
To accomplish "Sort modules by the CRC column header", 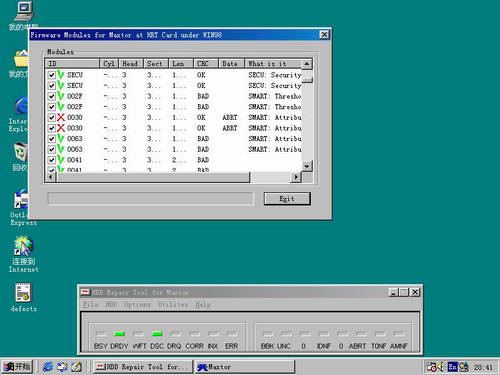I will pos(206,64).
